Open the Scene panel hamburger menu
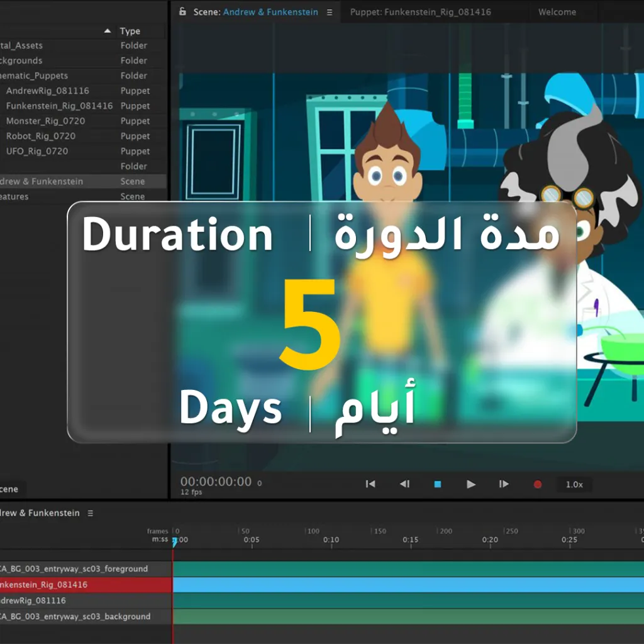This screenshot has width=644, height=644. tap(330, 13)
